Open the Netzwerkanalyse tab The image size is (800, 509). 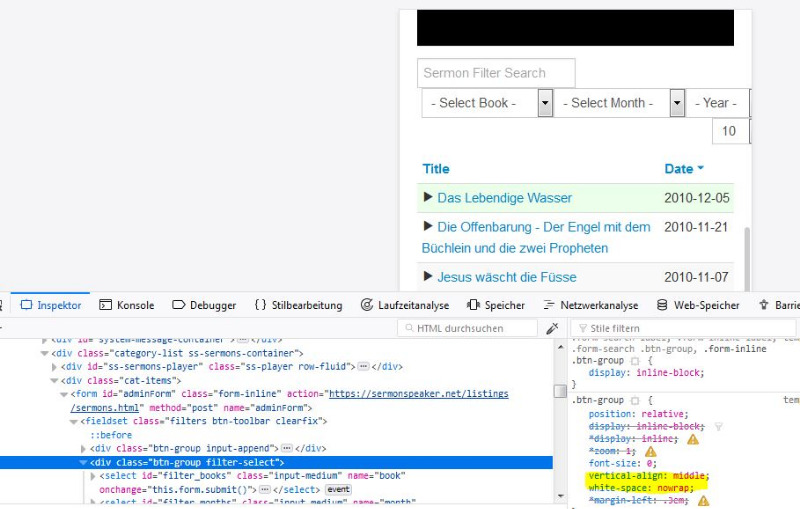click(x=591, y=305)
